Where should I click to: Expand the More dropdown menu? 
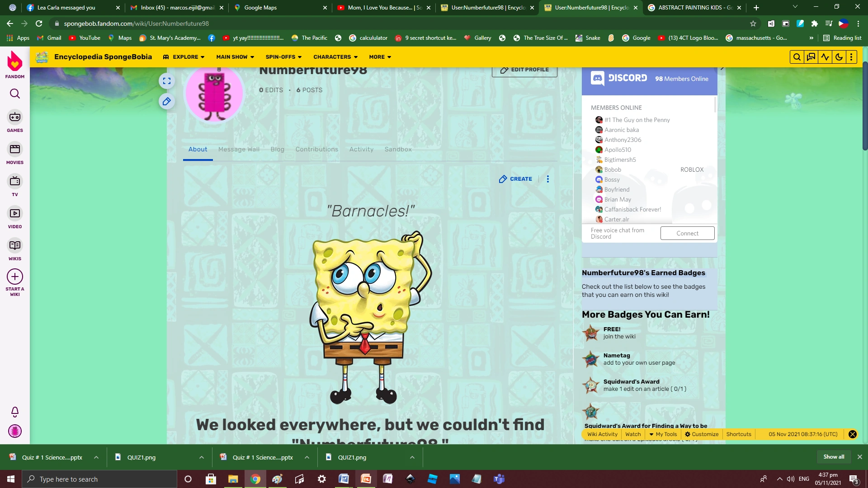(380, 57)
